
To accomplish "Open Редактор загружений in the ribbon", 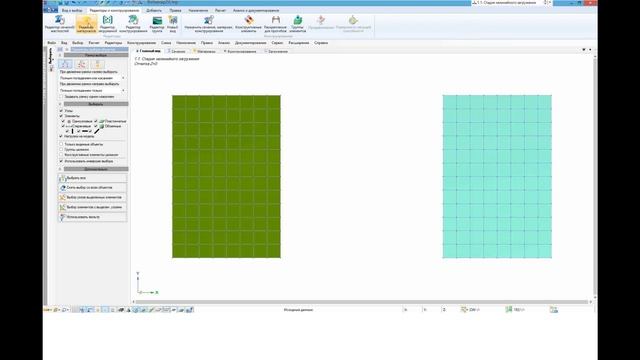I will pyautogui.click(x=107, y=24).
